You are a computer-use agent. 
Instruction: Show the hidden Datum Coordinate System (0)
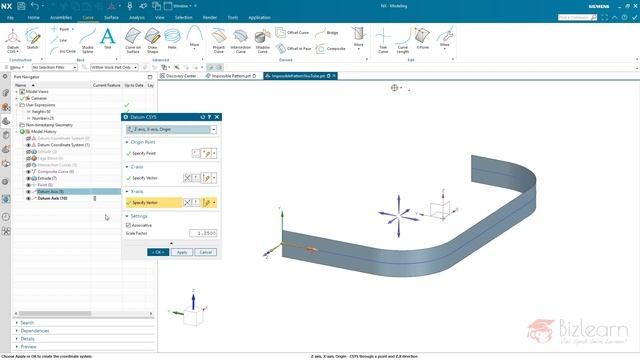click(x=29, y=138)
